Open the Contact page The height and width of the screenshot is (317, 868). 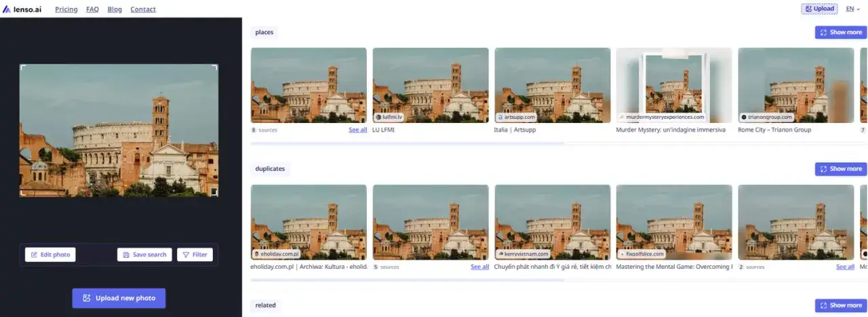click(142, 10)
